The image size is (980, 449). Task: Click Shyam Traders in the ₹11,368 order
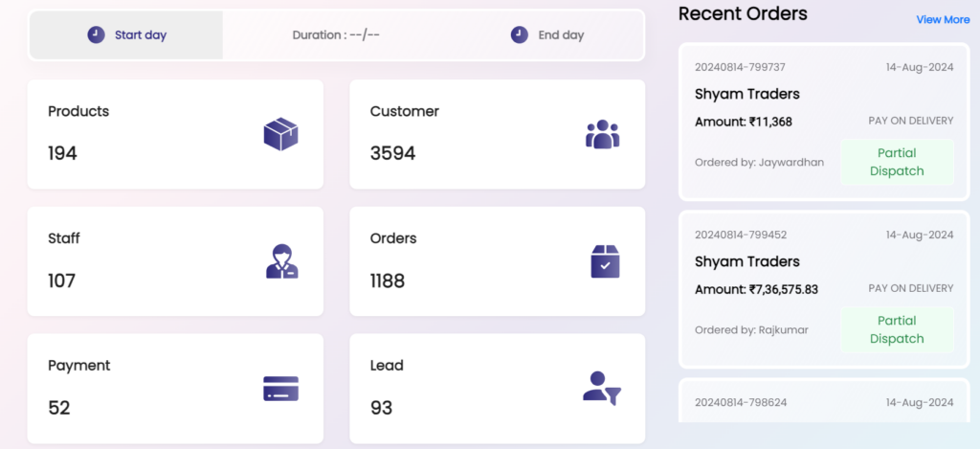tap(746, 94)
